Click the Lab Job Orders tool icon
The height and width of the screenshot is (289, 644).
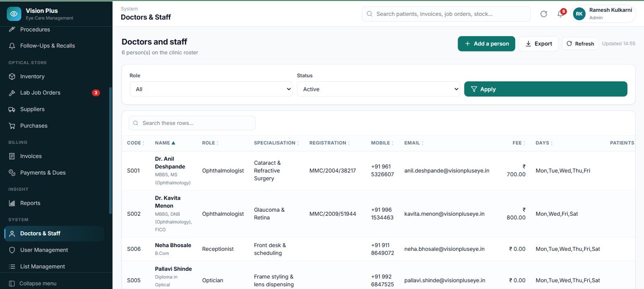tap(12, 93)
